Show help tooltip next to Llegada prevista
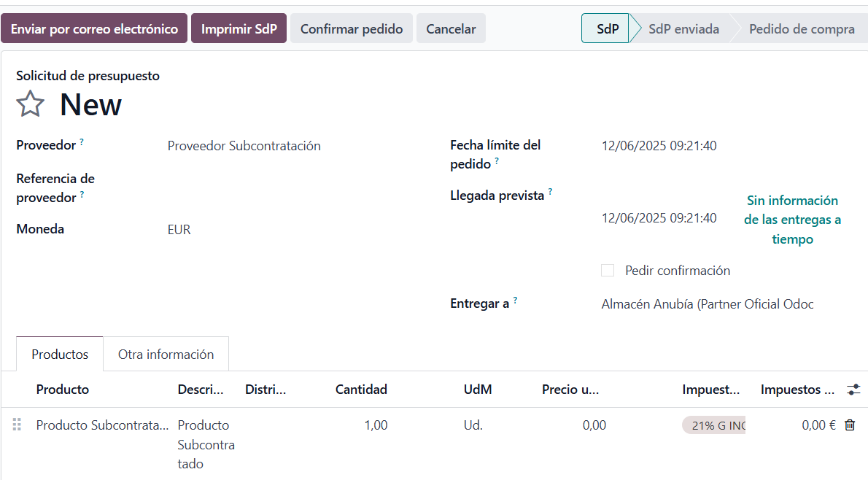This screenshot has width=868, height=480. point(550,192)
